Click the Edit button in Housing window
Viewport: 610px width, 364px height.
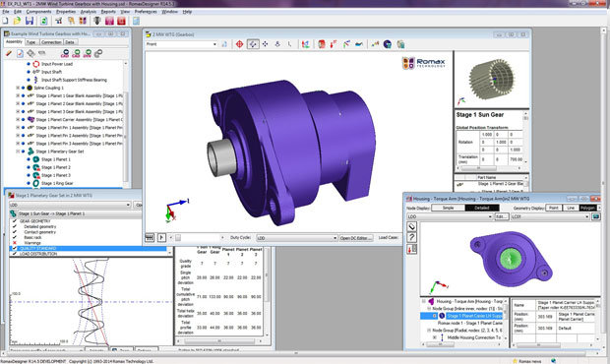[x=501, y=216]
